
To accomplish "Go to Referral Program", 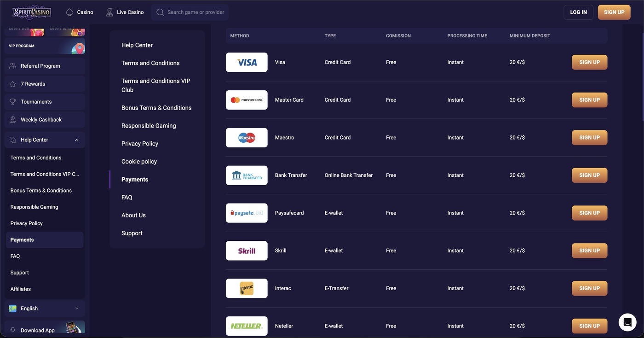I will coord(45,66).
